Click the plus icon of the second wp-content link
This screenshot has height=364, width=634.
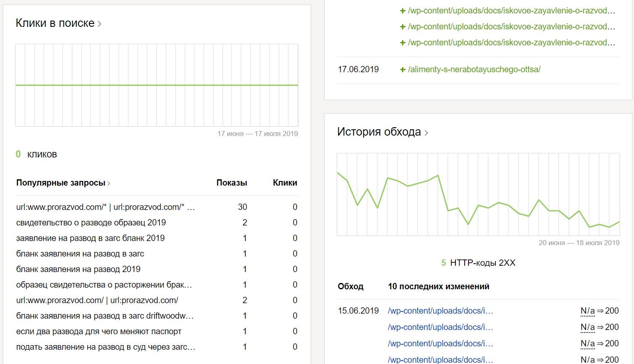click(402, 27)
